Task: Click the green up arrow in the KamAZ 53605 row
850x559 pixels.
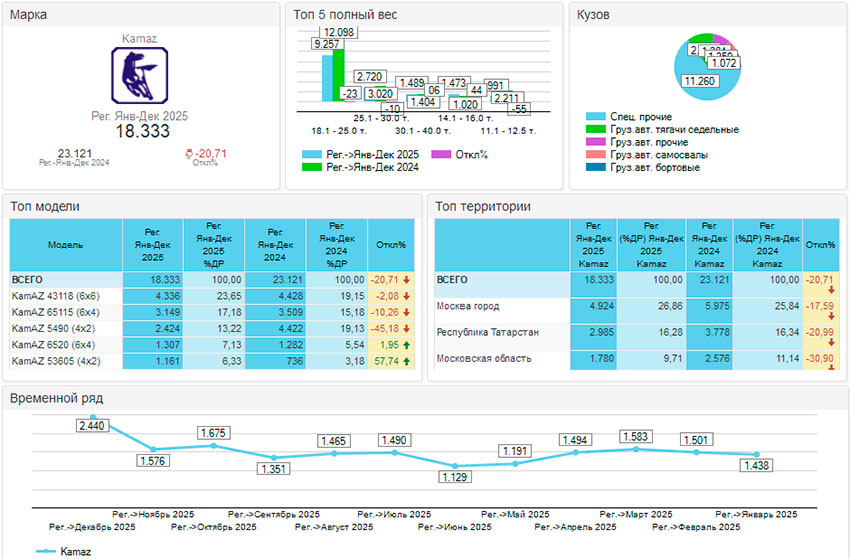Action: point(406,361)
